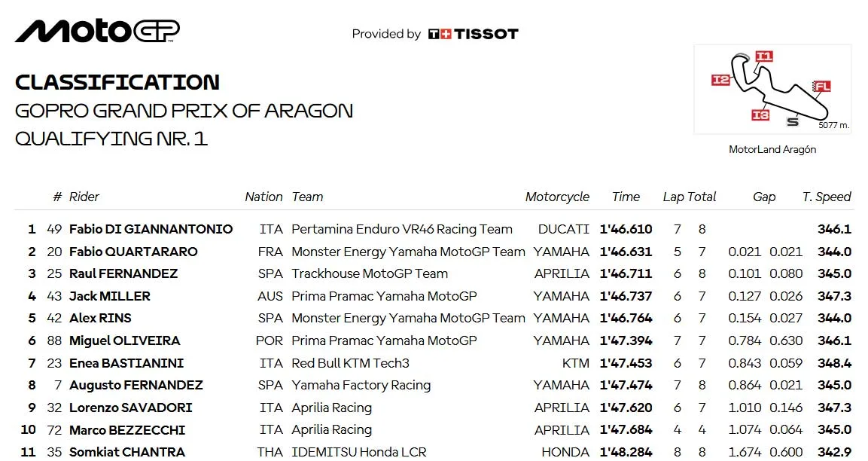Select Enea BASTIANINI row
Screen dimensions: 868x461
coord(434,363)
